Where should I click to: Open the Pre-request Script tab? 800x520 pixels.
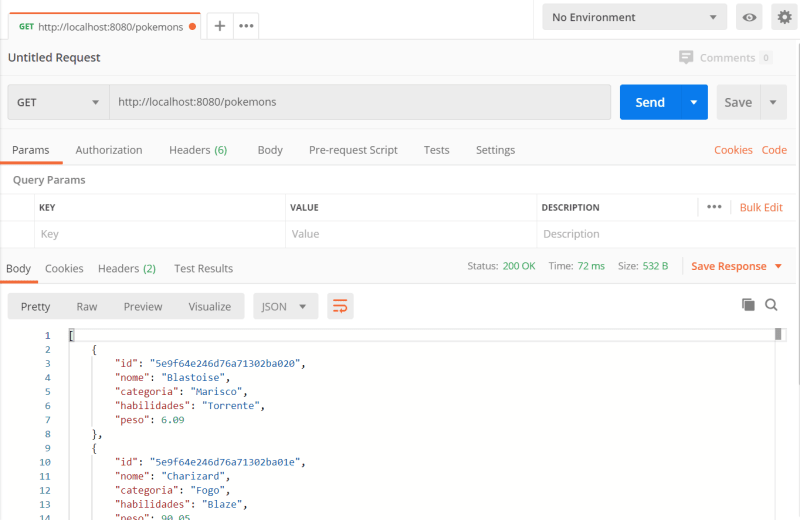(353, 150)
